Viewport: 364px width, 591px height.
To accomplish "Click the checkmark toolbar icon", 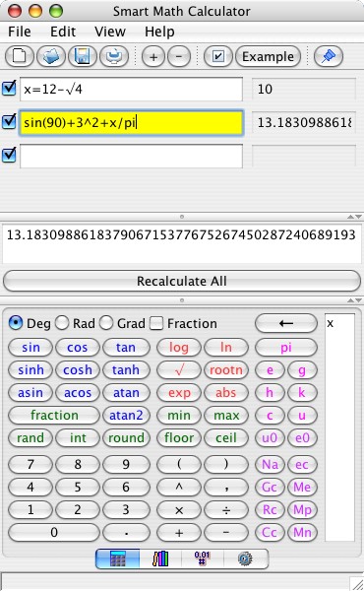I will 218,56.
